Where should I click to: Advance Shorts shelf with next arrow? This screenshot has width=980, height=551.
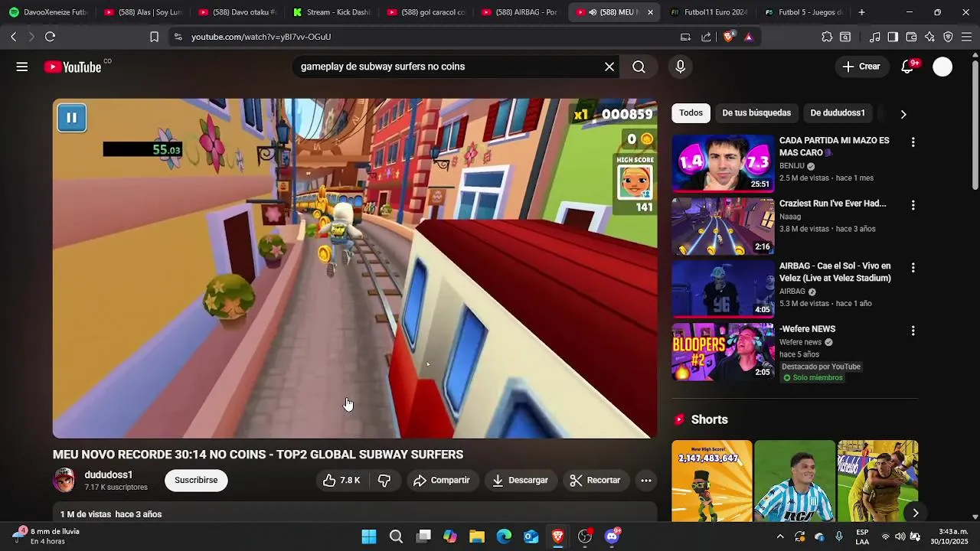[x=915, y=513]
